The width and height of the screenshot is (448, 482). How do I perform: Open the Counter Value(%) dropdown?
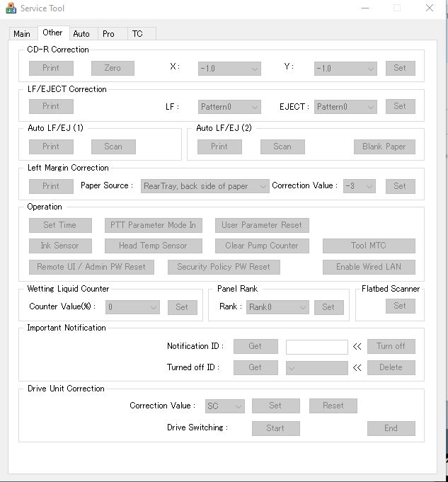click(132, 307)
